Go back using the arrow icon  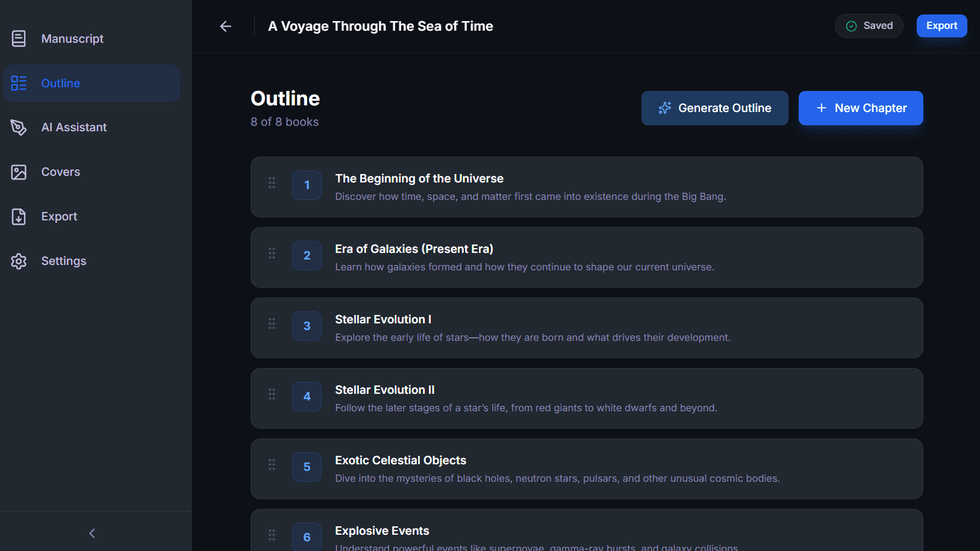pos(225,26)
